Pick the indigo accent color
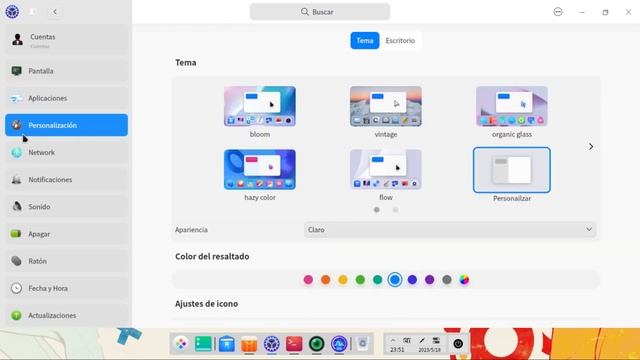This screenshot has height=360, width=640. [x=412, y=280]
